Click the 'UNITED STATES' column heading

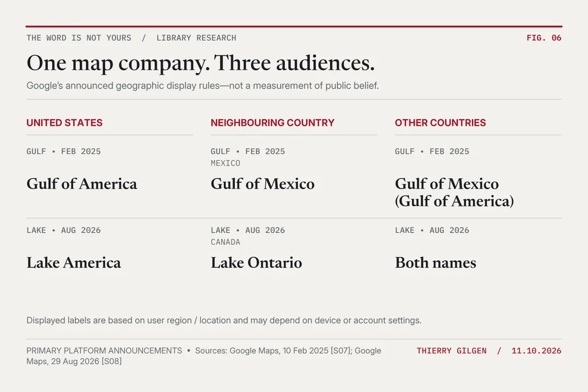pos(64,123)
